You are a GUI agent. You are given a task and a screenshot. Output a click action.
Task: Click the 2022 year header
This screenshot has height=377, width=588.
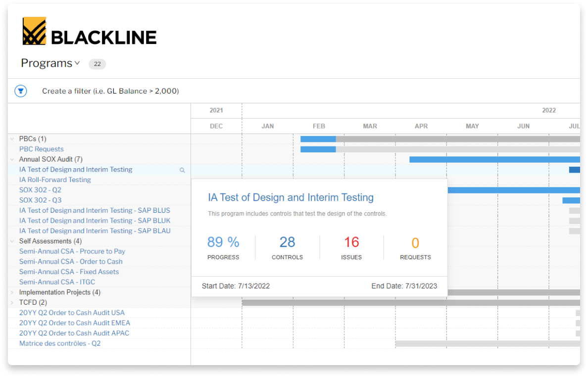tap(549, 110)
